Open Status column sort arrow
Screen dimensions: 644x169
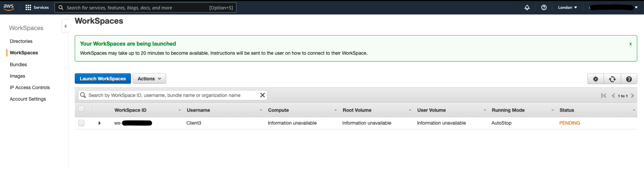[x=634, y=110]
